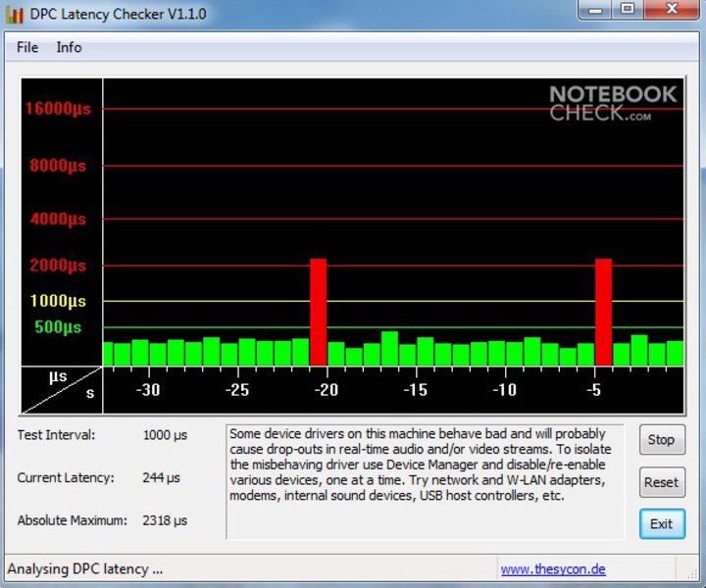The height and width of the screenshot is (588, 706).
Task: Click the DPC Latency Checker title bar icon
Action: click(15, 15)
